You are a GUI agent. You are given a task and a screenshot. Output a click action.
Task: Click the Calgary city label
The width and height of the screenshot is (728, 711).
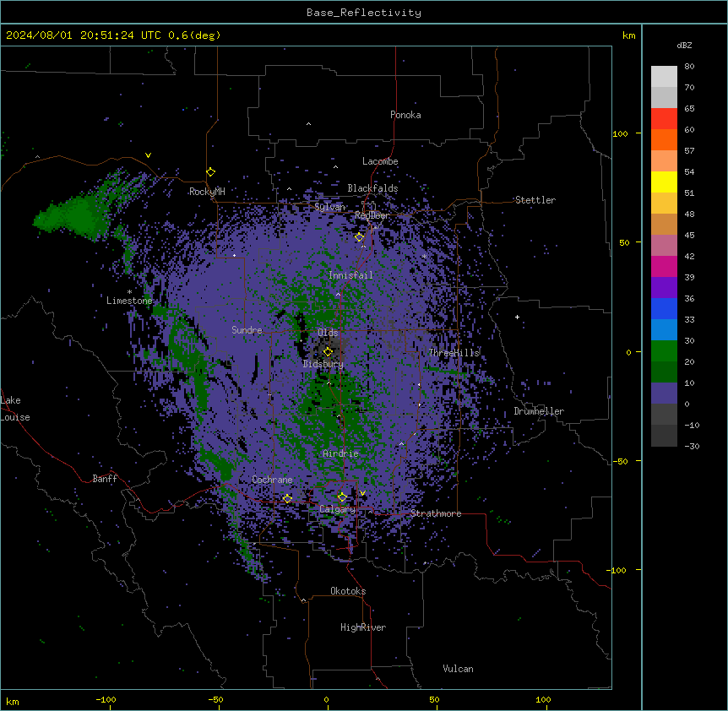(x=337, y=509)
